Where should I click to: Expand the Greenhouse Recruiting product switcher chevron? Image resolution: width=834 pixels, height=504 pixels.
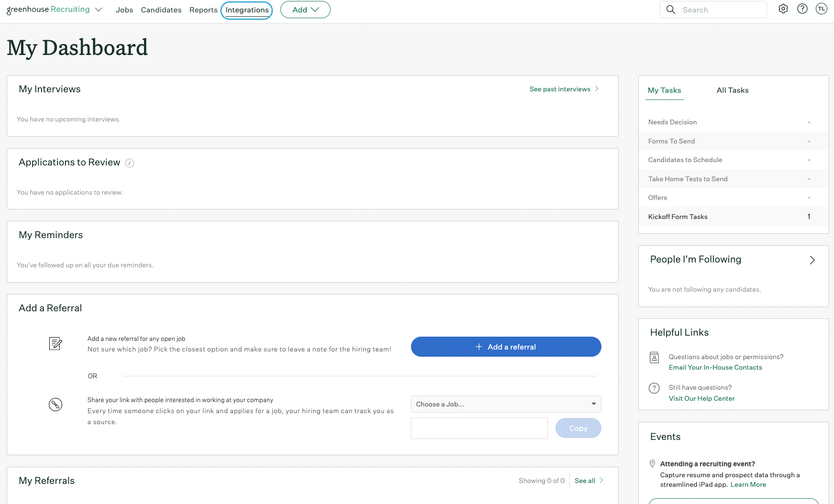[x=99, y=10]
